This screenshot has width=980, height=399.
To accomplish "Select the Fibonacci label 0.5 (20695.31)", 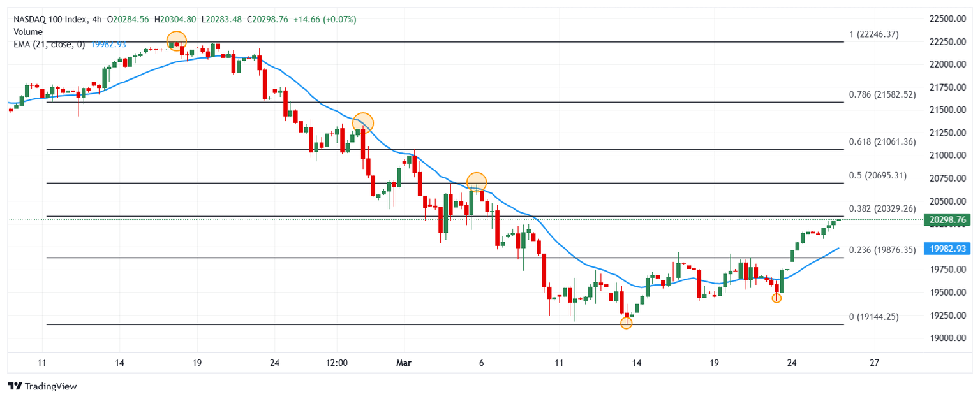I will click(878, 176).
